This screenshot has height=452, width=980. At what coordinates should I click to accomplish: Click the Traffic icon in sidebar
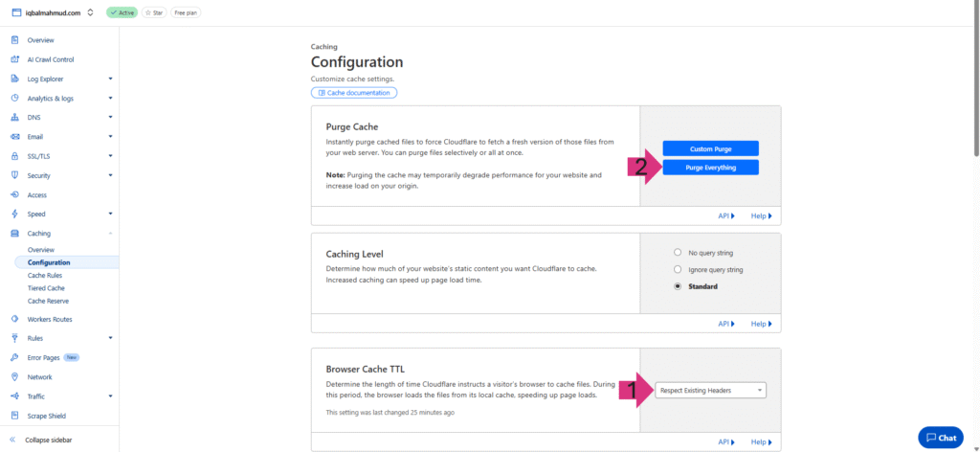pos(15,396)
